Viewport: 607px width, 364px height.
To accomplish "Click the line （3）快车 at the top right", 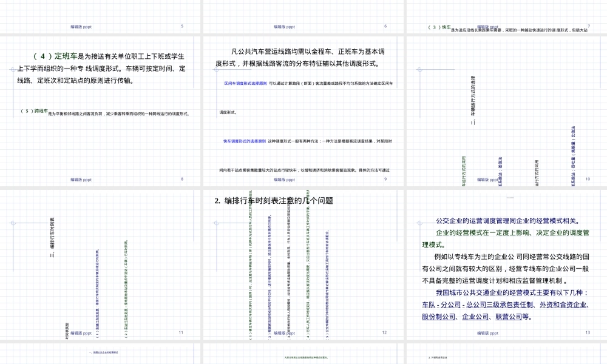I will point(507,29).
